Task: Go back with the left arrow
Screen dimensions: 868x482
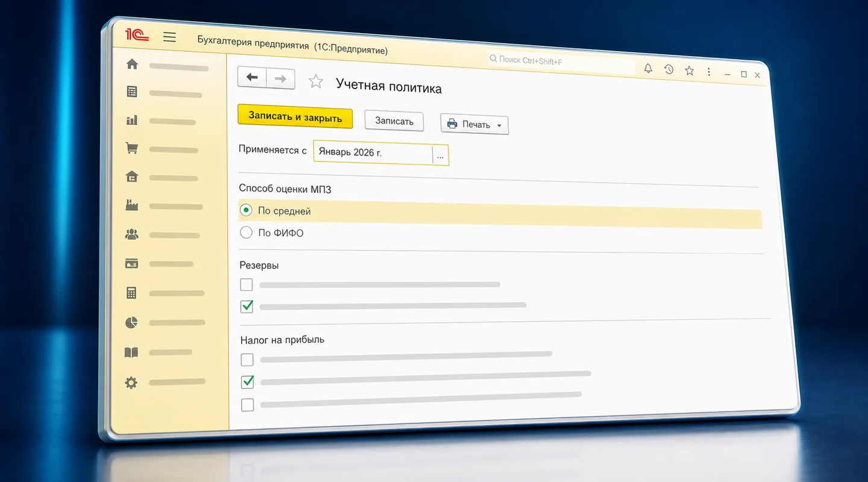Action: tap(252, 77)
